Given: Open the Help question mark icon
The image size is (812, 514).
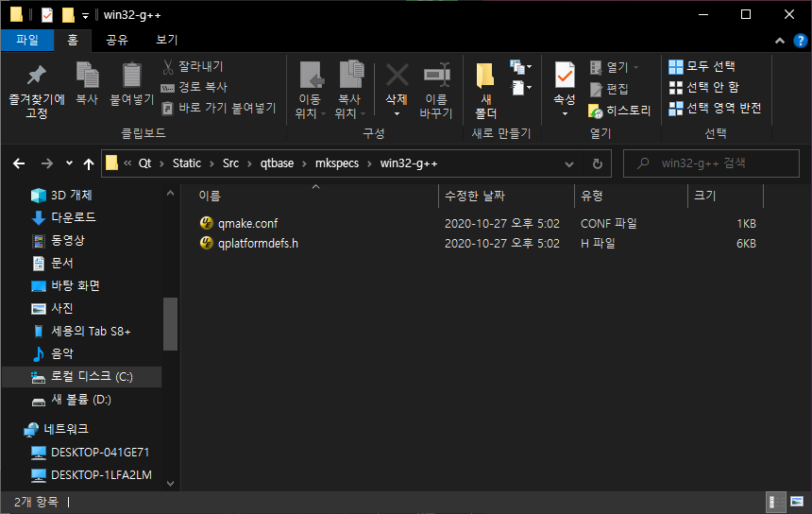Looking at the screenshot, I should [800, 41].
